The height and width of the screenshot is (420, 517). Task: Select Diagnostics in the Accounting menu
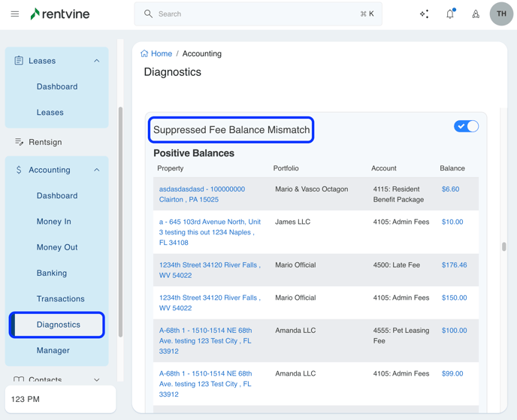pos(59,325)
